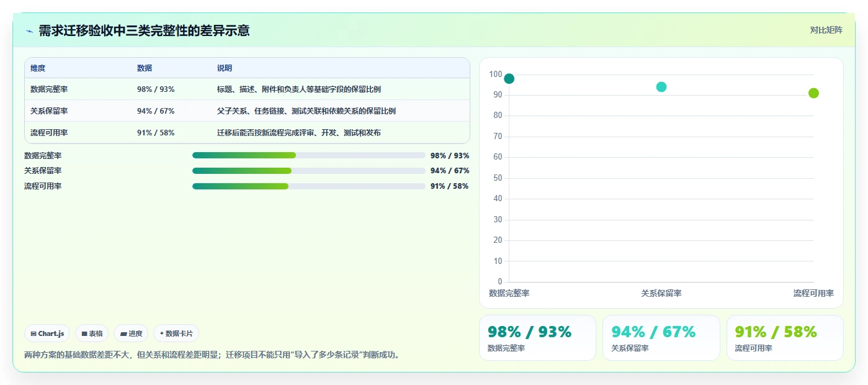The width and height of the screenshot is (868, 385).
Task: Click the turquoise chart point for 关系保留率
Action: pyautogui.click(x=661, y=87)
